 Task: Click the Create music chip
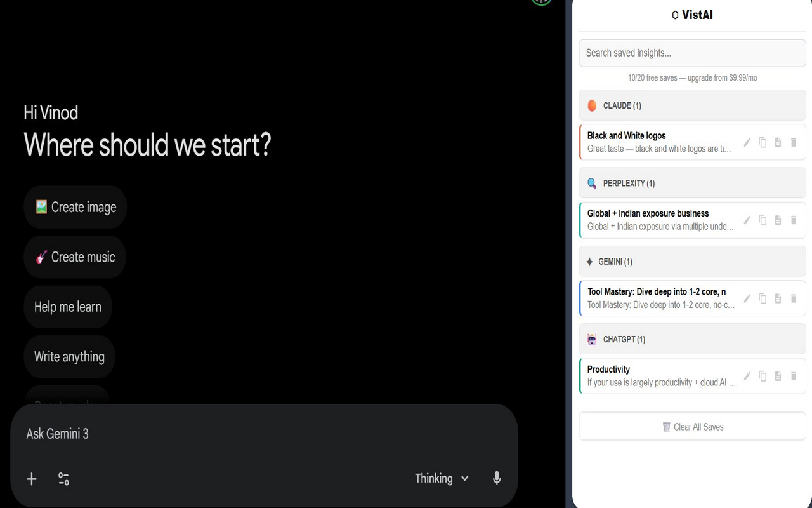75,257
